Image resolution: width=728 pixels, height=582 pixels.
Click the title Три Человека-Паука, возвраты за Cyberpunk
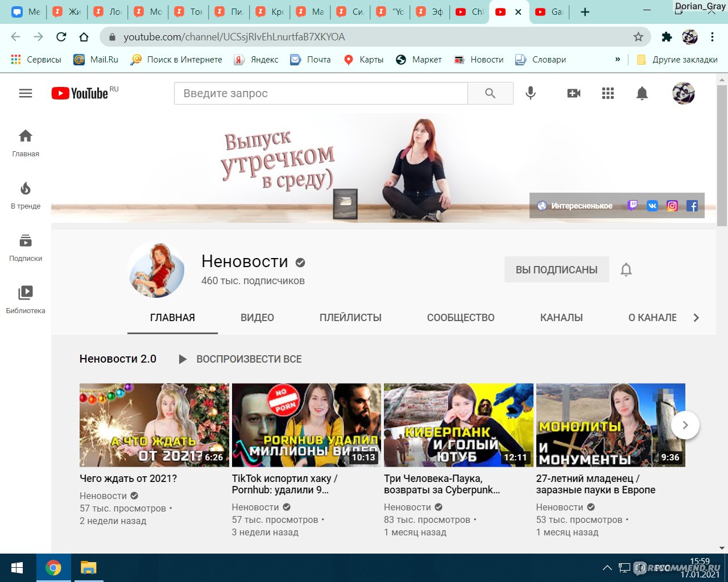click(442, 484)
